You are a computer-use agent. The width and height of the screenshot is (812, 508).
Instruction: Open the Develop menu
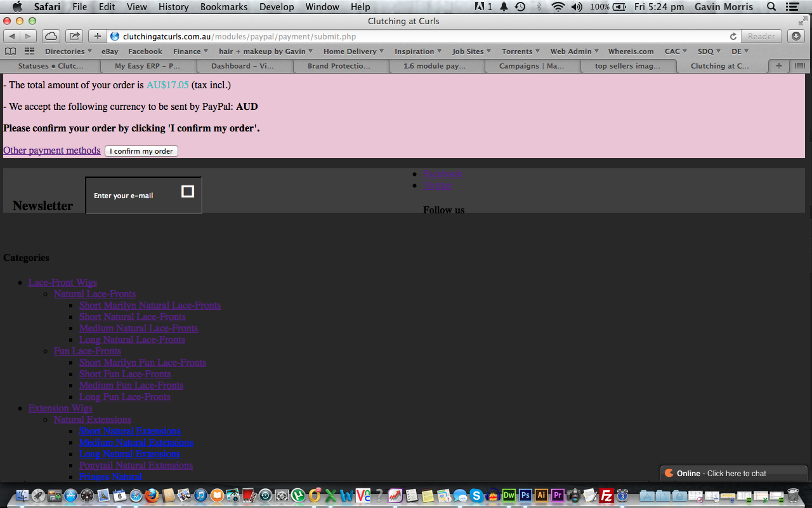pos(277,7)
